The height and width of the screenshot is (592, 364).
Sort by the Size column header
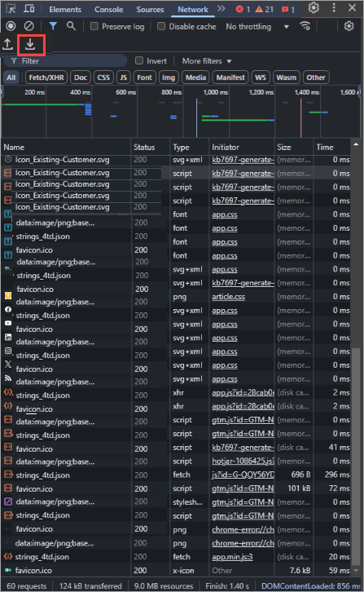click(x=293, y=148)
